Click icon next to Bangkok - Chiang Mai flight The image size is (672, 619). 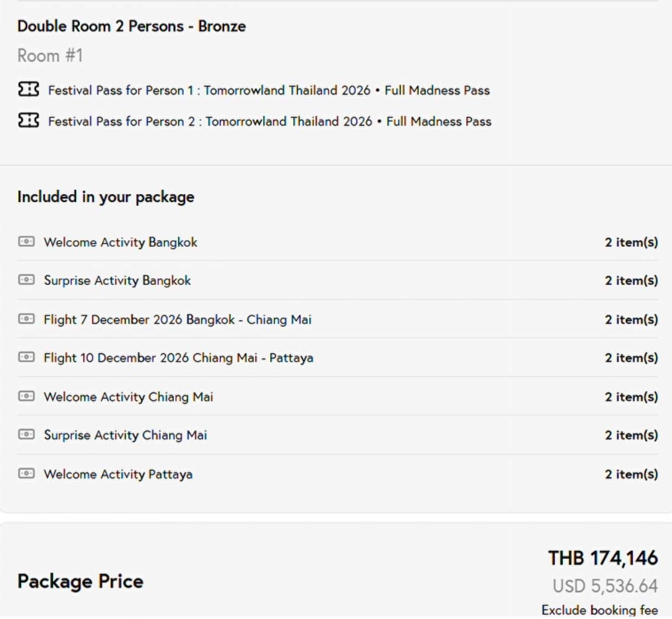27,319
